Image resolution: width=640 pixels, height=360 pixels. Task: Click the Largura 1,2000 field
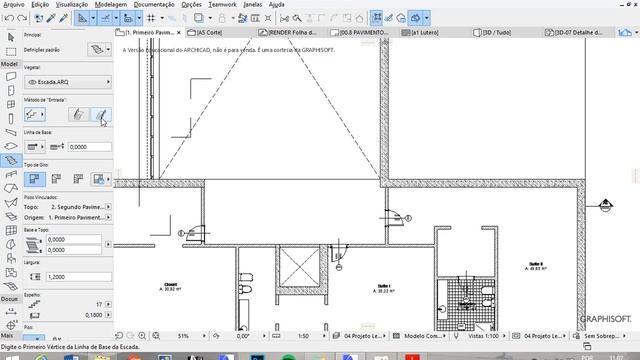point(78,277)
